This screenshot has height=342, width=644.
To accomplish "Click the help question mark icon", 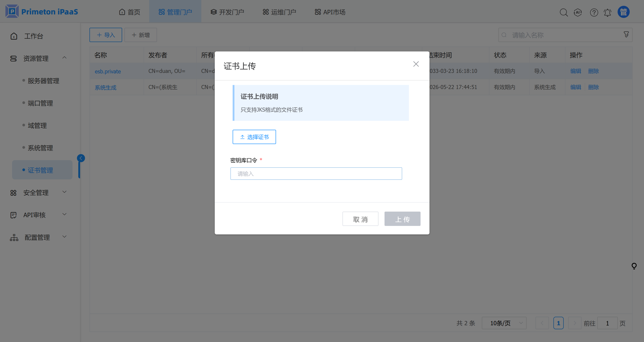I will pos(594,12).
